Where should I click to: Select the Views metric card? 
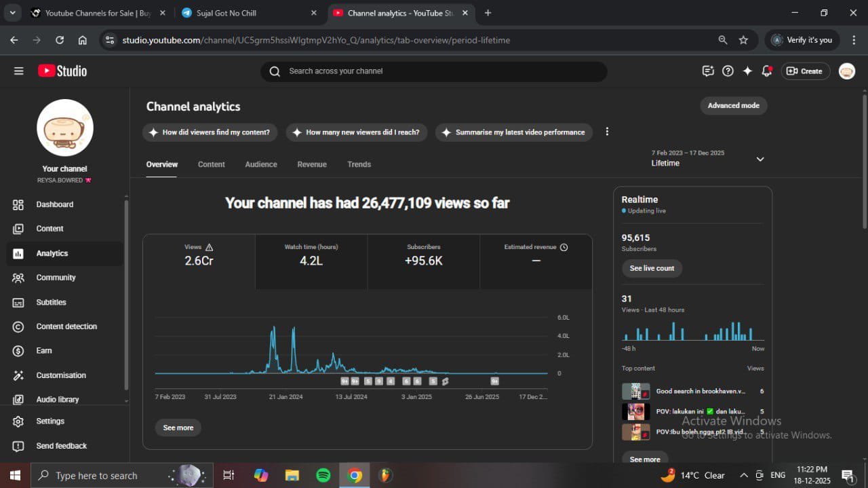tap(199, 255)
